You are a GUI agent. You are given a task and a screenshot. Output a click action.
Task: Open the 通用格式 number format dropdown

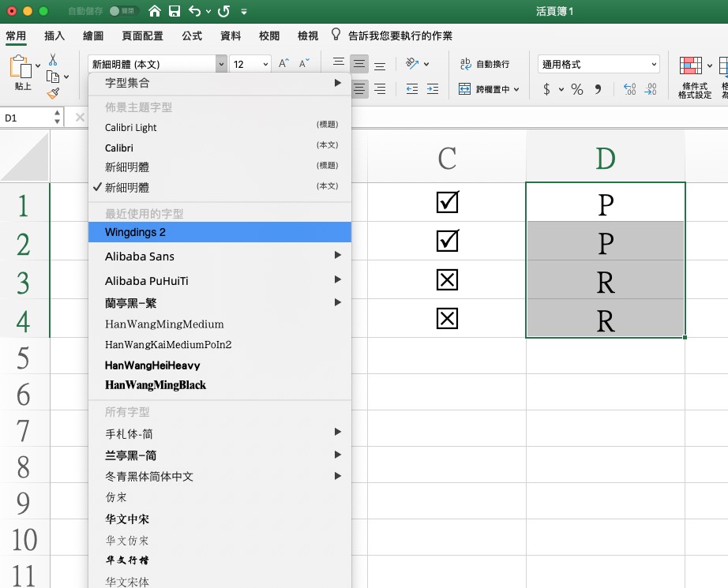(x=599, y=65)
